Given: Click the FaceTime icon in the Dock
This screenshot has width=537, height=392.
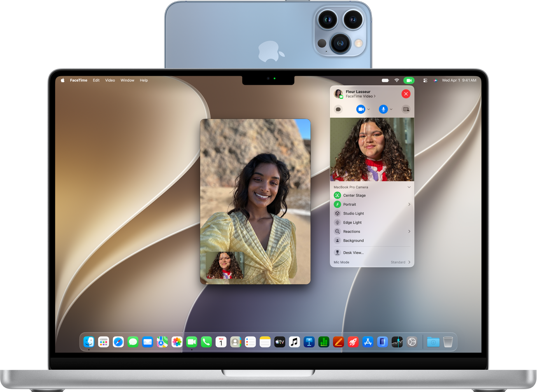Looking at the screenshot, I should 191,342.
